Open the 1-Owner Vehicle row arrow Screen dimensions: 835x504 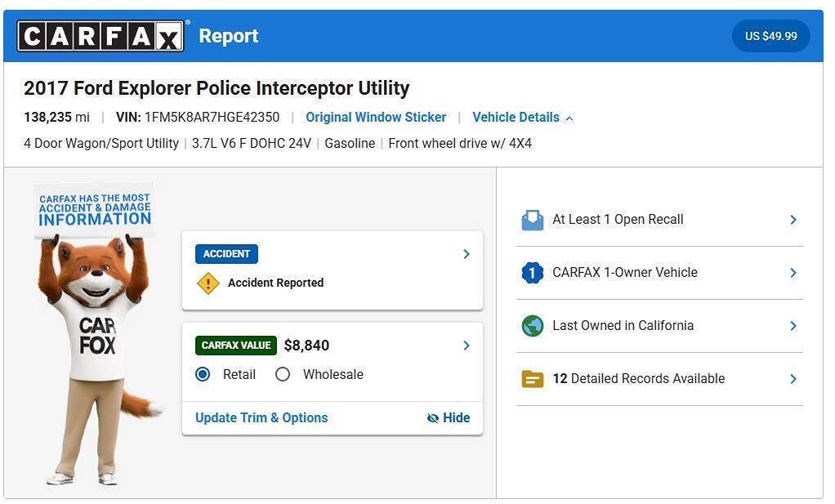coord(793,273)
